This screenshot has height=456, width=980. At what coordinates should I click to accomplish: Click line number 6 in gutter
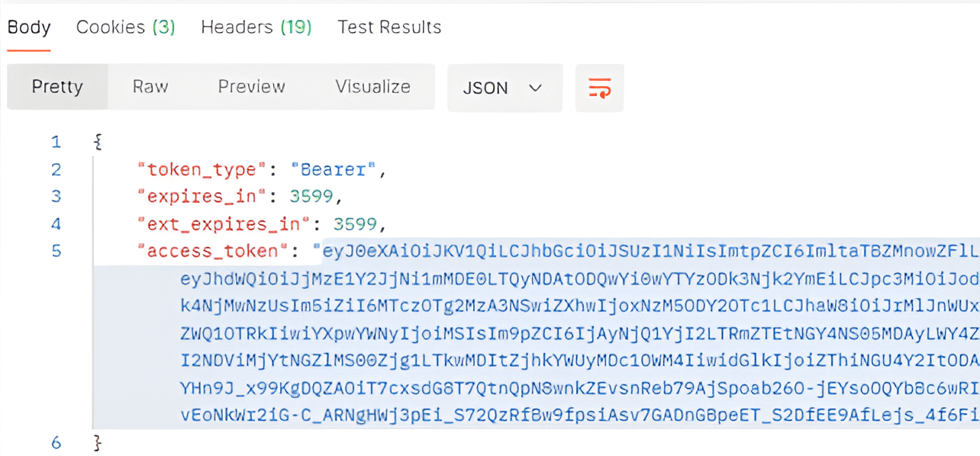[56, 442]
